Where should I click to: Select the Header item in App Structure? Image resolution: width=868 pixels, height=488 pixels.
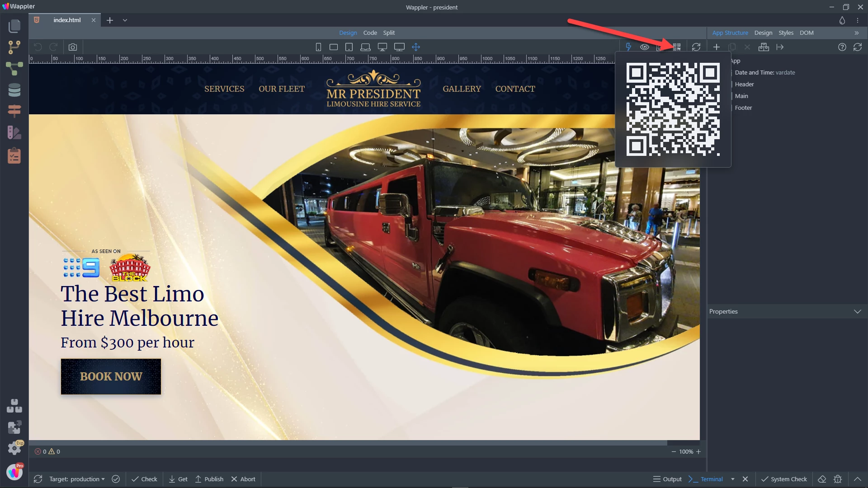pos(744,84)
